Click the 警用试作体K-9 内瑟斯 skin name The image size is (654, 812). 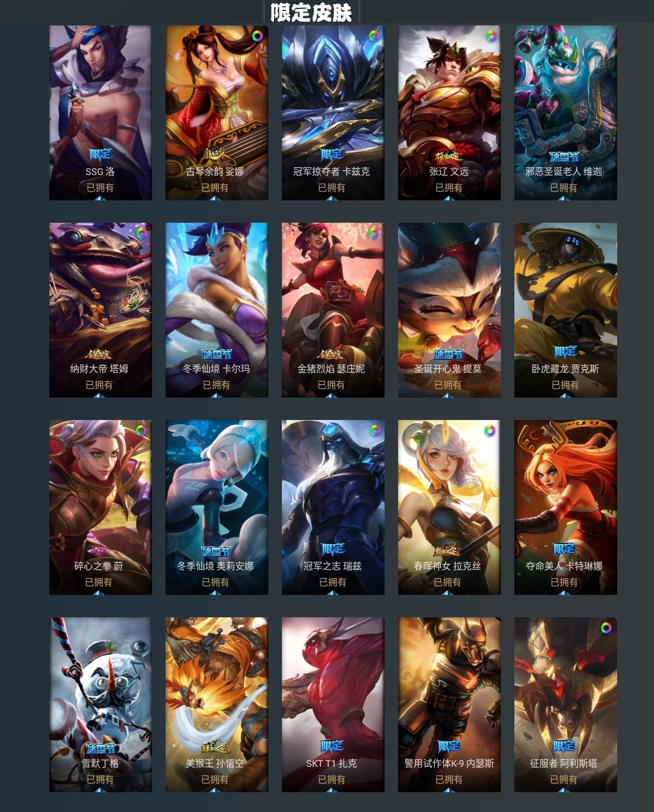449,763
